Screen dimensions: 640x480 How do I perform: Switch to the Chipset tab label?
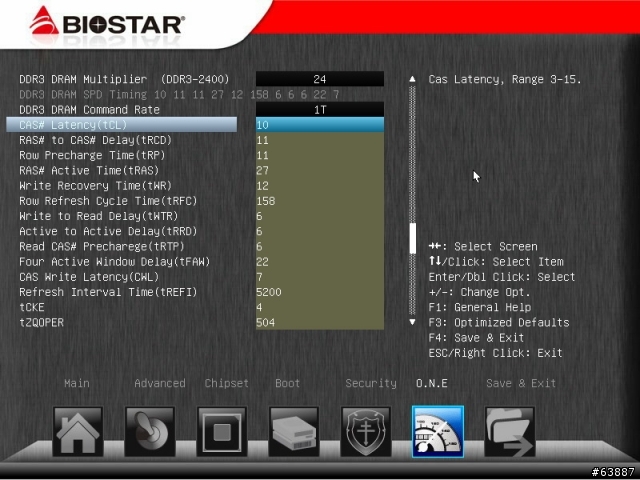[227, 383]
